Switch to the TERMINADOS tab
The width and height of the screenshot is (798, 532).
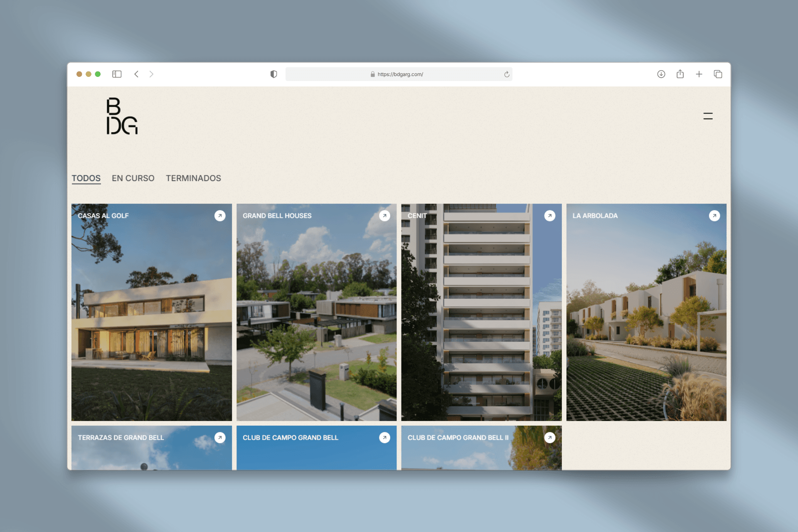(x=193, y=178)
